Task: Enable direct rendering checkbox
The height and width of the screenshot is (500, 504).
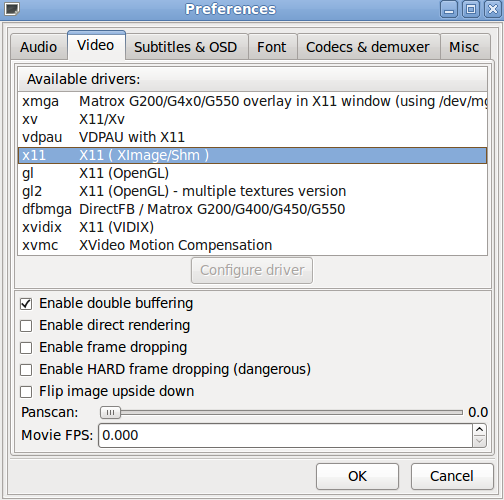Action: click(26, 326)
